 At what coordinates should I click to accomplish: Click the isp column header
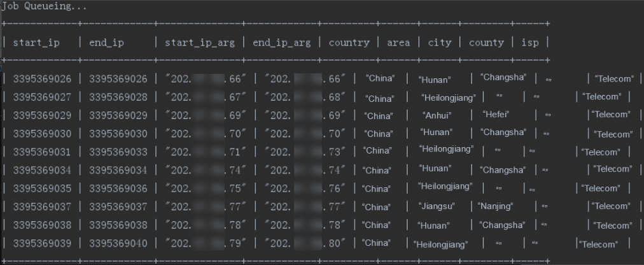[x=530, y=43]
